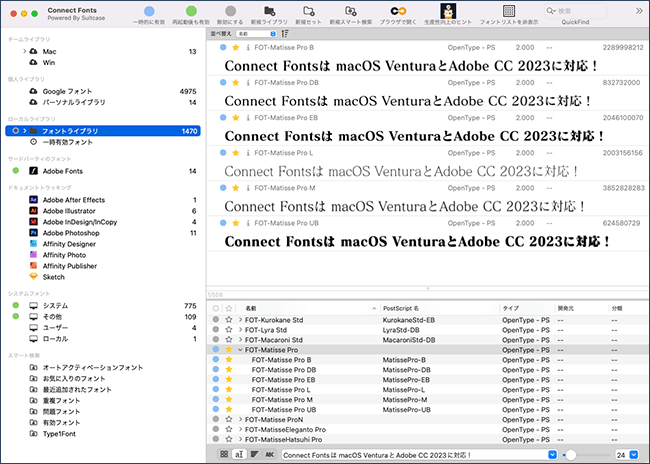The width and height of the screenshot is (650, 464).
Task: Open the 並べ替え sort dropdown
Action: (256, 34)
